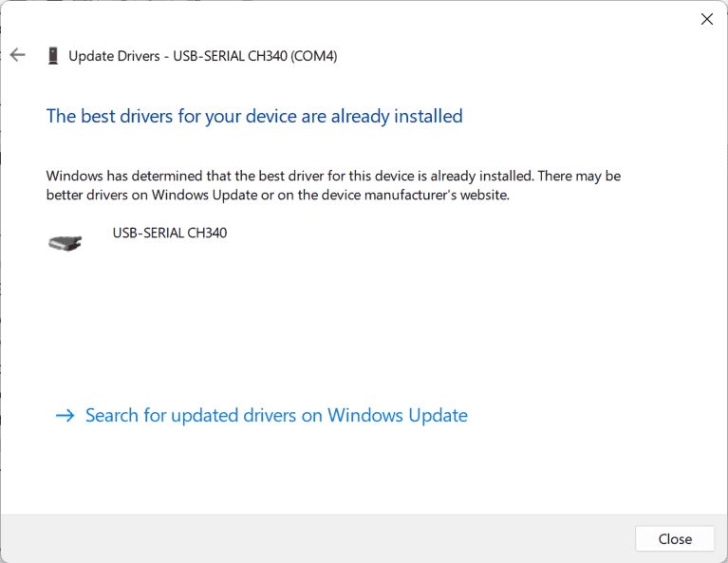Click the gray footer bar left of Close
This screenshot has width=728, height=563.
tap(313, 538)
